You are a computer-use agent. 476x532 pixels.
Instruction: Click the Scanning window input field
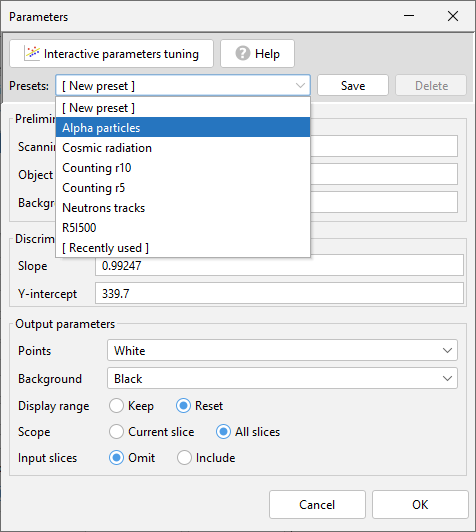coord(384,146)
